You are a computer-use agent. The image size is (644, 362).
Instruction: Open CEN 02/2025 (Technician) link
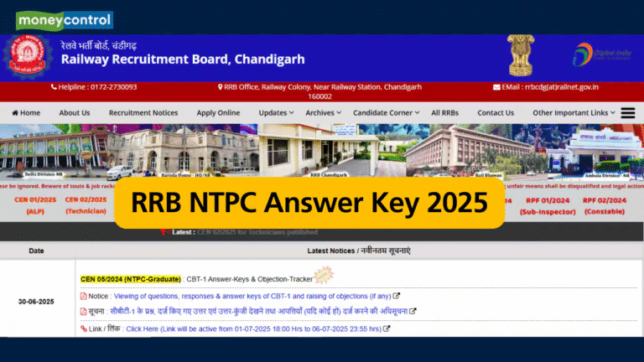point(86,205)
